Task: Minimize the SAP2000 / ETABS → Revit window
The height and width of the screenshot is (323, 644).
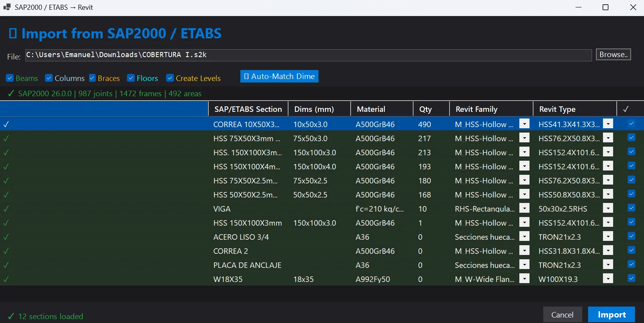Action: [579, 7]
